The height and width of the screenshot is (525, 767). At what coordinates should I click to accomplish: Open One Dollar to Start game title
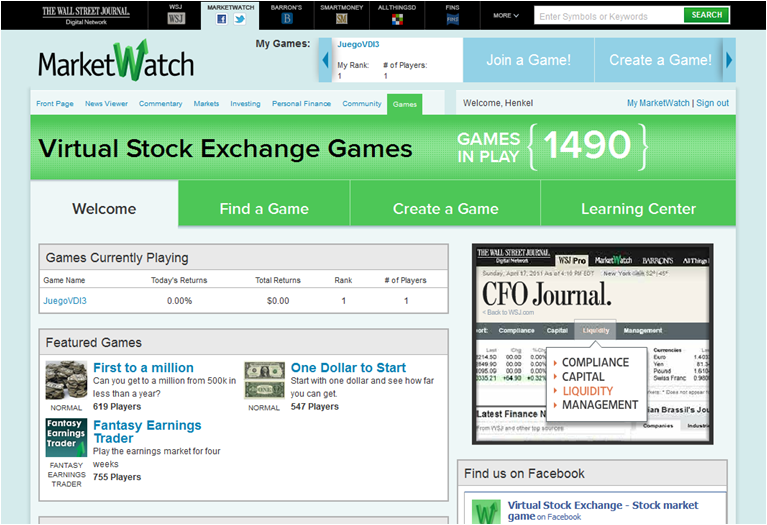coord(348,368)
